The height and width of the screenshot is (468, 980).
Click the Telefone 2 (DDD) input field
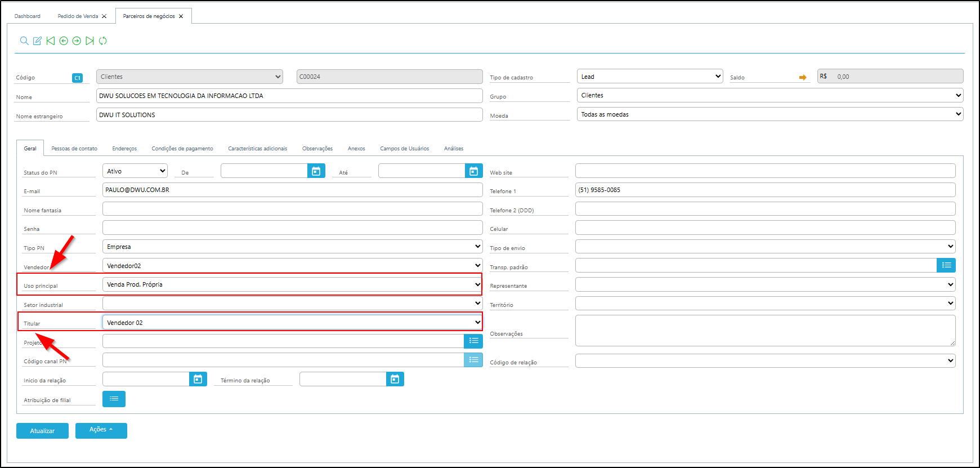coord(766,209)
